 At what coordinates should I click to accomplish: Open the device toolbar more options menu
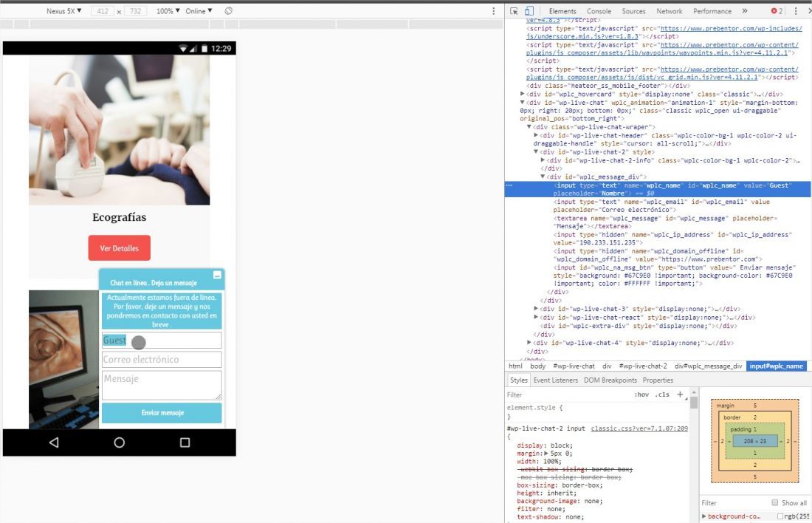pos(494,11)
